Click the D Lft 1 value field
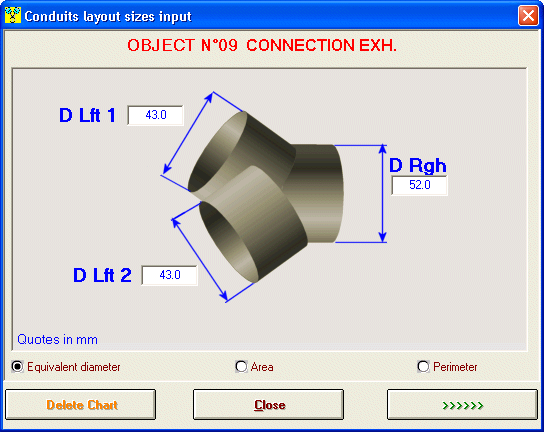The width and height of the screenshot is (544, 432). (155, 115)
